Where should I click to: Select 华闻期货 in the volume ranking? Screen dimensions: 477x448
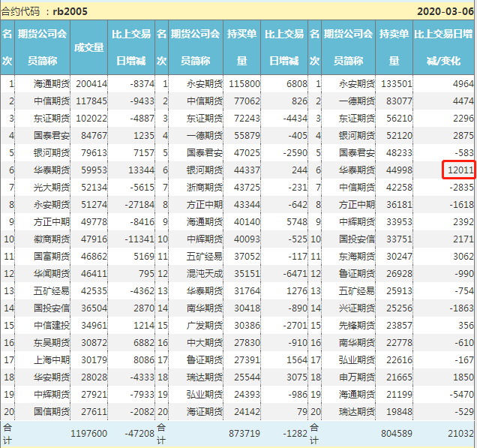[x=52, y=274]
